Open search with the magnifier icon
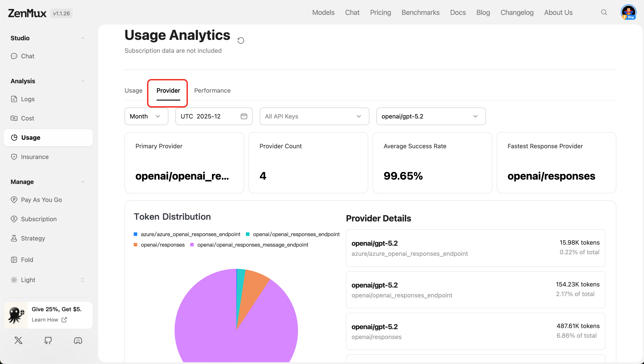 tap(604, 12)
